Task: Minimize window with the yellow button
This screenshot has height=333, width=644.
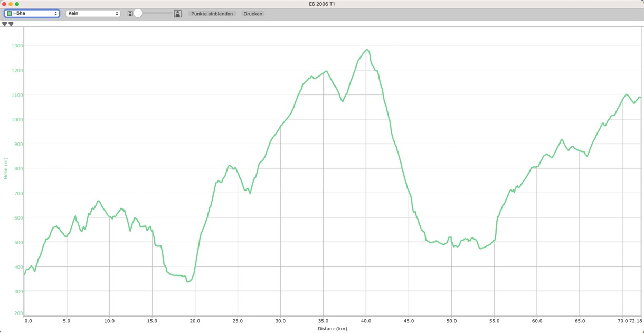Action: pyautogui.click(x=11, y=4)
